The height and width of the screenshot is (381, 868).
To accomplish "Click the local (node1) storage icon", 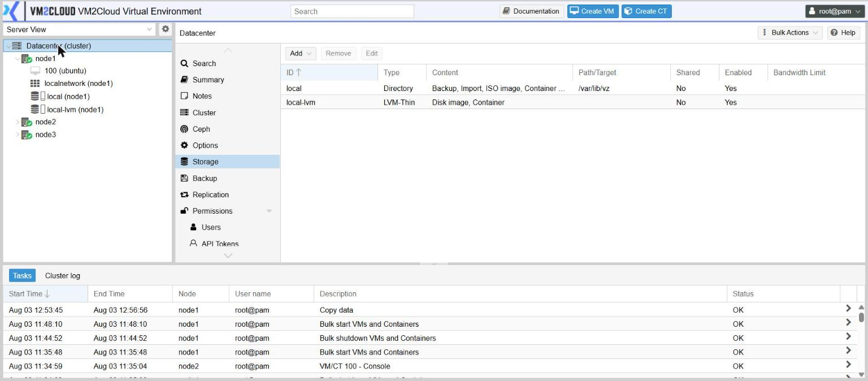I will click(x=37, y=96).
